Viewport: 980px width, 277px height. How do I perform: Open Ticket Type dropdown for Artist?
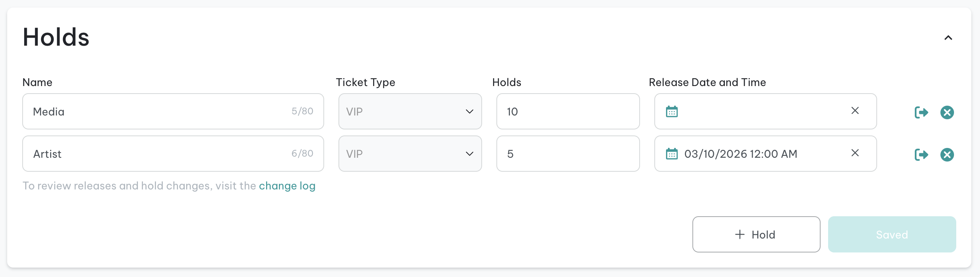click(410, 154)
